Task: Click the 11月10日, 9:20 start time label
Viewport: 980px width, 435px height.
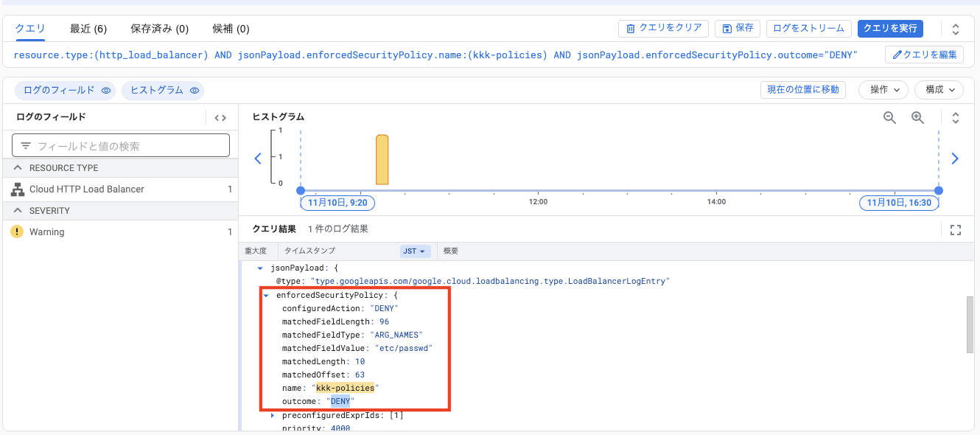Action: [x=338, y=202]
